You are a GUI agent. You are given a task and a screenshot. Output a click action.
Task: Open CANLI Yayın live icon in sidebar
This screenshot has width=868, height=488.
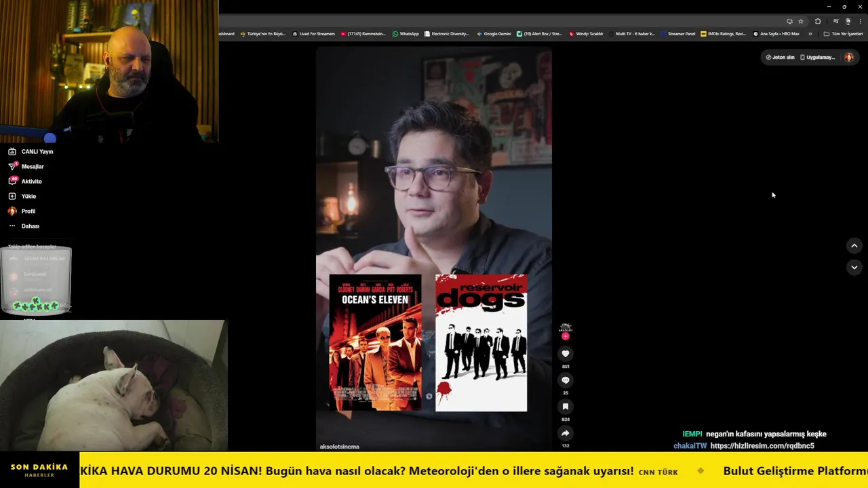pos(12,152)
